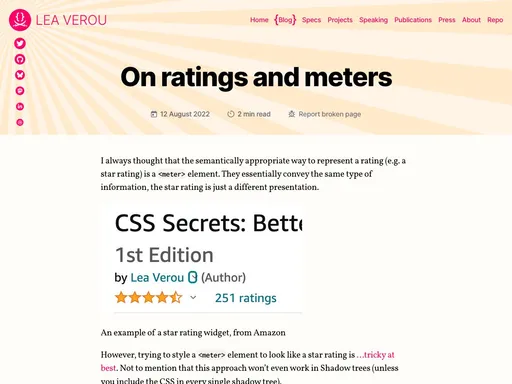
Task: Expand the star rating chevron
Action: coord(193,297)
